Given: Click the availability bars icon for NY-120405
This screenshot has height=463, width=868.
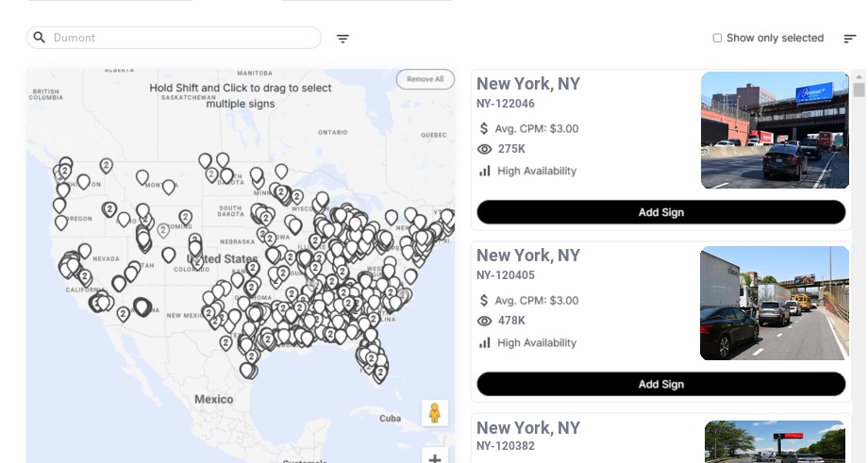Looking at the screenshot, I should pyautogui.click(x=485, y=342).
